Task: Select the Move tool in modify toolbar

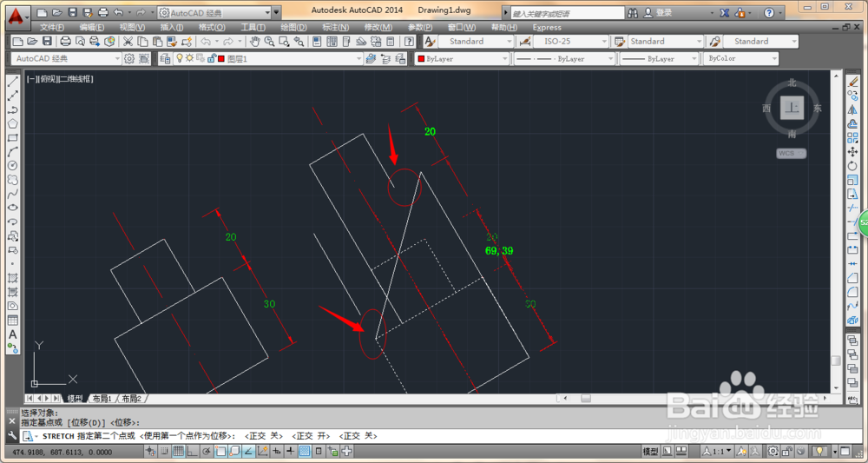Action: (852, 152)
